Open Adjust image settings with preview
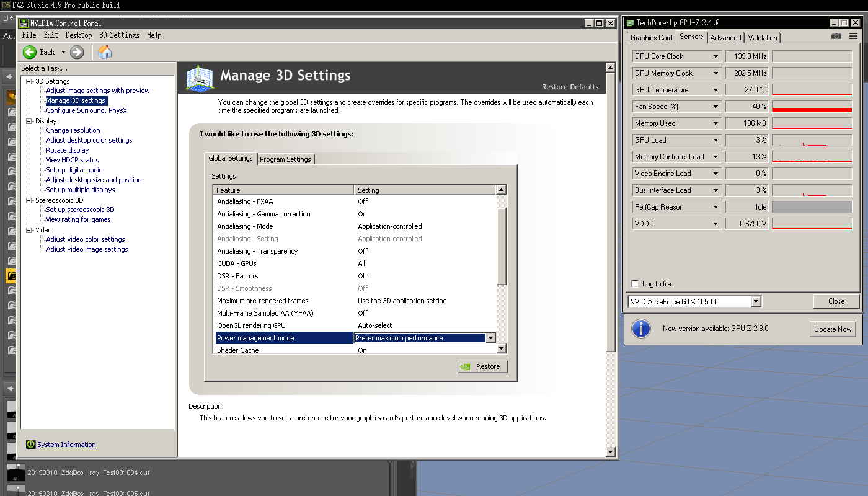The width and height of the screenshot is (868, 496). [x=98, y=91]
